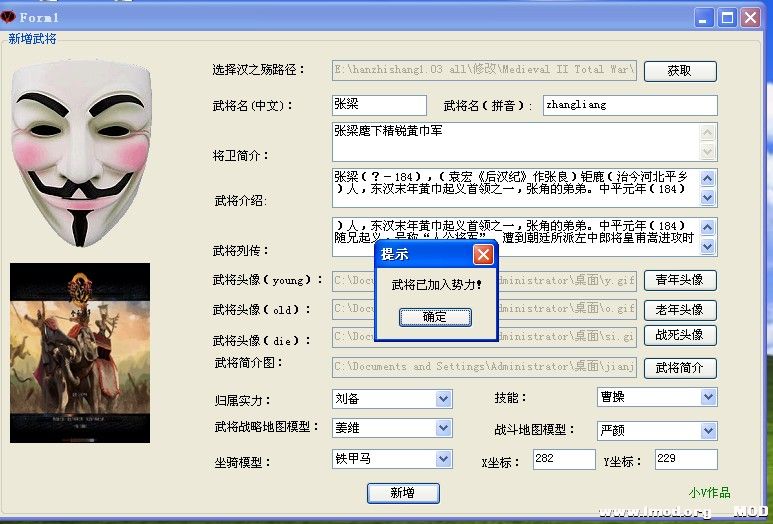Click the 获取 path button
Viewport: 773px width, 524px height.
click(680, 71)
